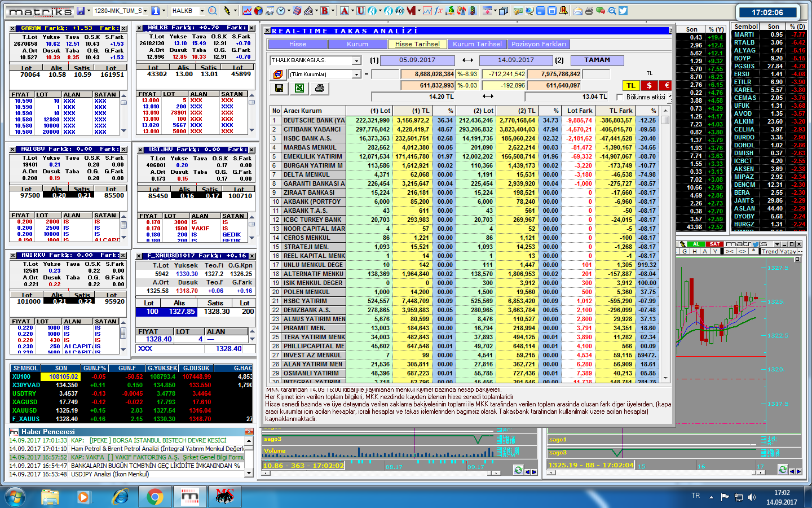Image resolution: width=812 pixels, height=508 pixels.
Task: Select the Kurum tab
Action: point(358,44)
